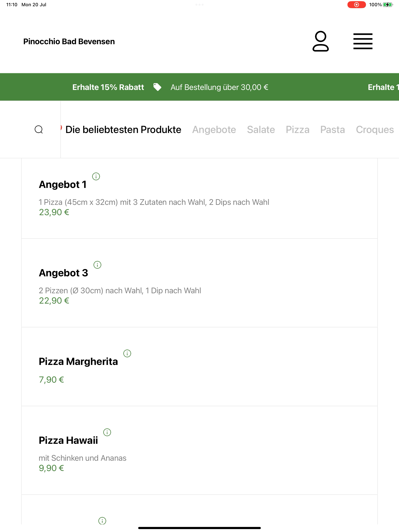Viewport: 399px width, 532px height.
Task: Select the Pasta category tab
Action: (x=333, y=129)
